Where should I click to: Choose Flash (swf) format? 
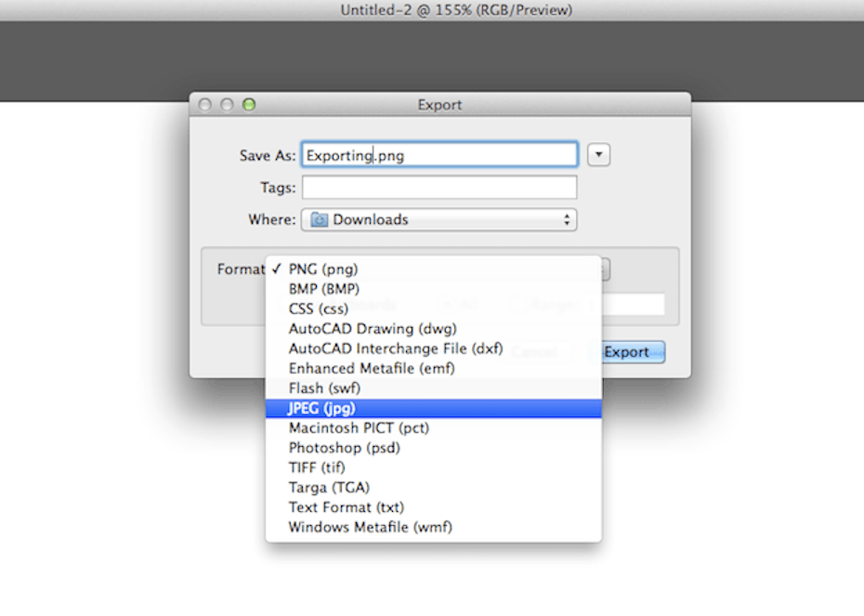[x=324, y=388]
